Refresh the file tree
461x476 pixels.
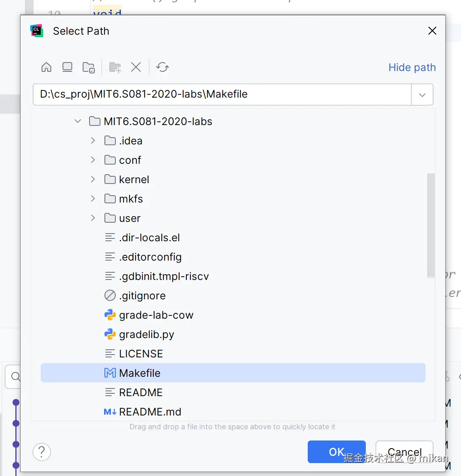coord(163,67)
